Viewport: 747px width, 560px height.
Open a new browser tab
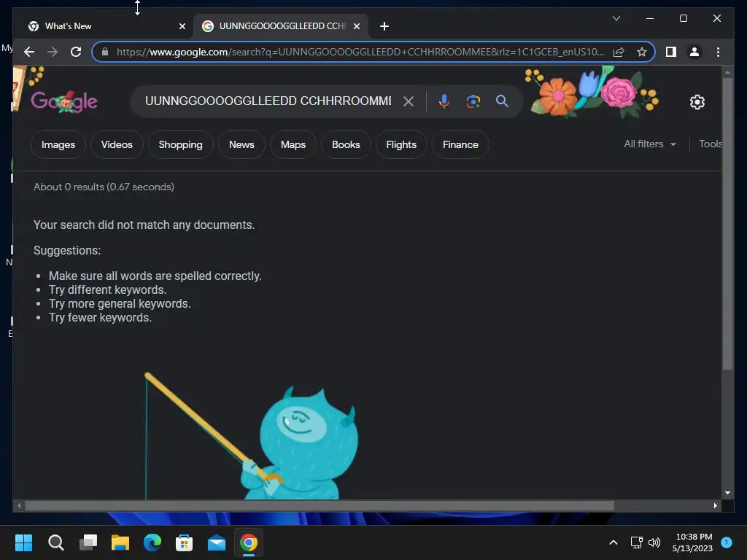click(x=384, y=26)
